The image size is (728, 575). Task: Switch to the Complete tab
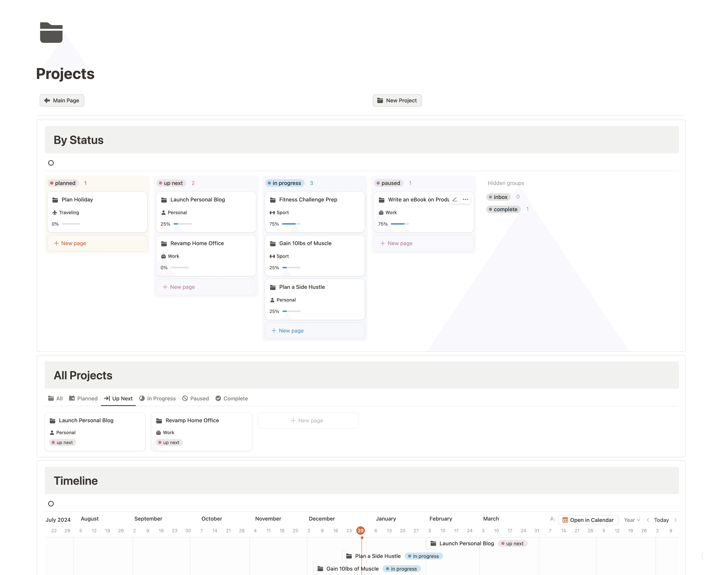click(231, 398)
